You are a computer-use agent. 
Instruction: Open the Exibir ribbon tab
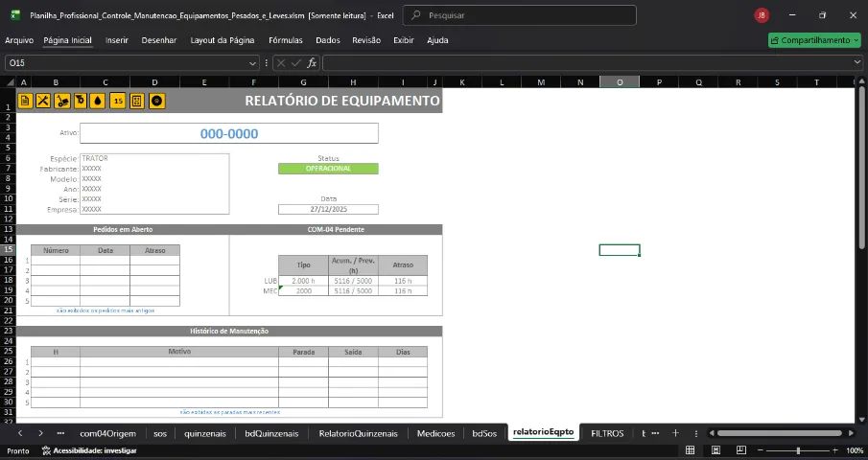(404, 40)
